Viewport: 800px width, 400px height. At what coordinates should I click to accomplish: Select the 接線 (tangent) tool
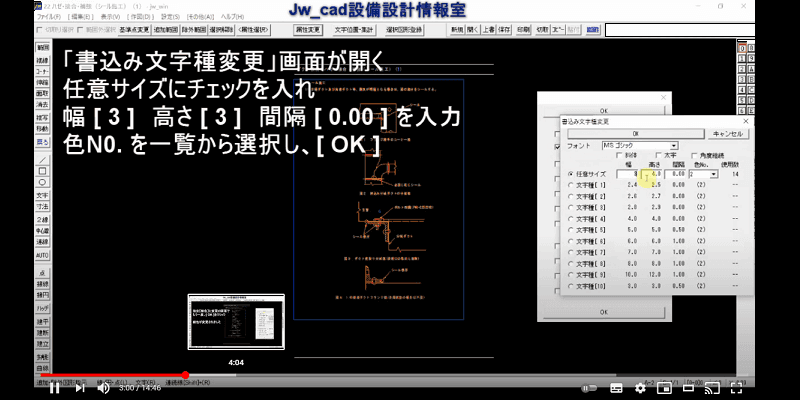click(42, 284)
